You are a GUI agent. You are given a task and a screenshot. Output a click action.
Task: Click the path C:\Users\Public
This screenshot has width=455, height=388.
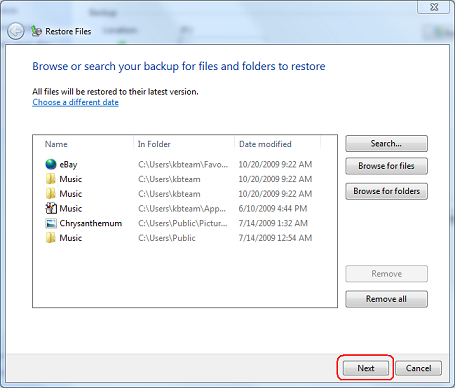coord(167,238)
